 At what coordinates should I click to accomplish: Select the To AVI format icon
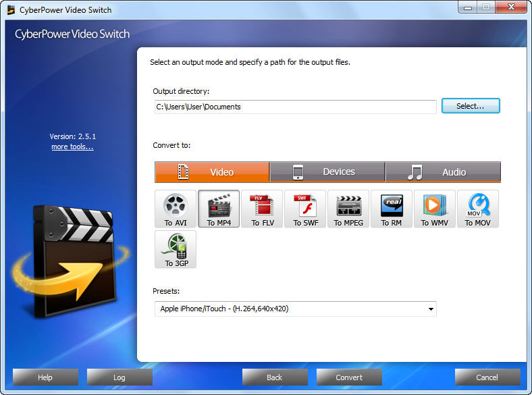tap(176, 209)
